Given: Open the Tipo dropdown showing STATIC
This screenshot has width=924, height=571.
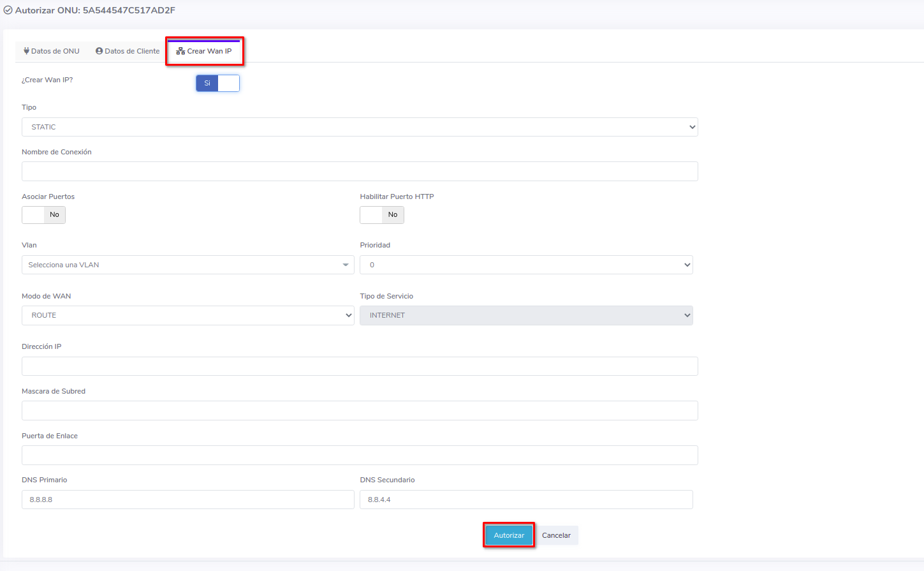Looking at the screenshot, I should click(360, 127).
